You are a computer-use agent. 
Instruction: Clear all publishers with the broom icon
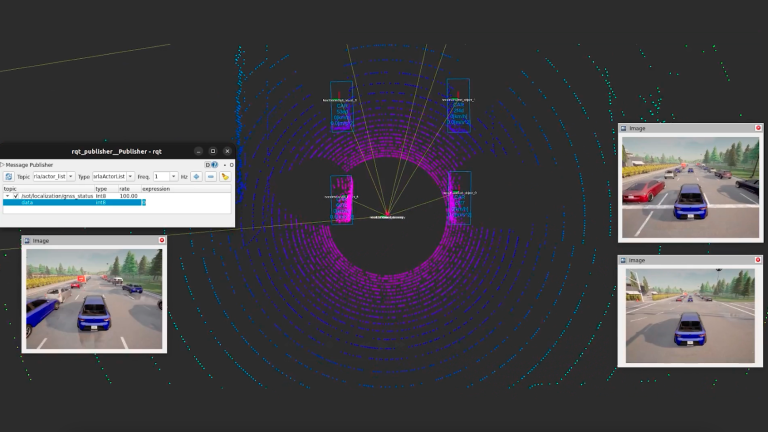click(225, 176)
